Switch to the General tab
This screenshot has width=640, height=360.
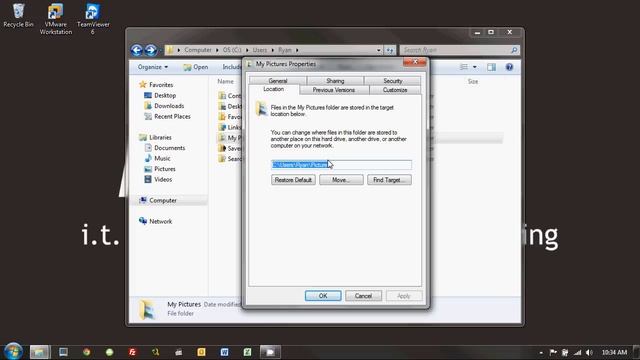(x=278, y=81)
